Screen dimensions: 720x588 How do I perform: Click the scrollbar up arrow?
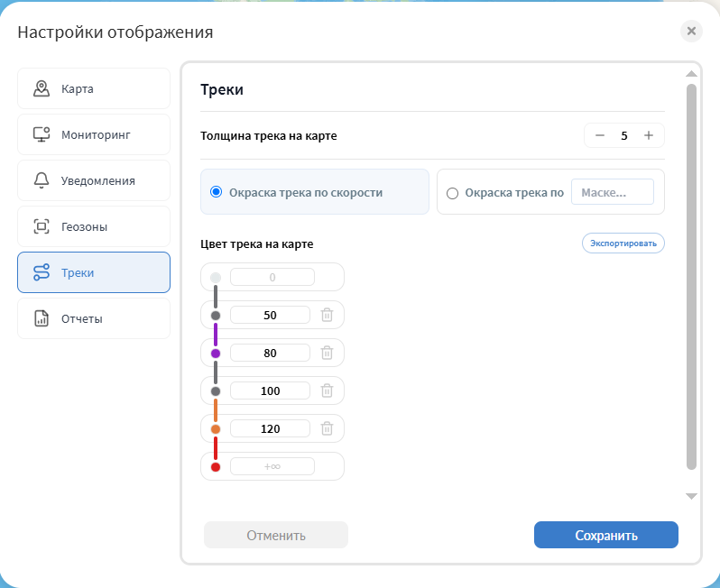tap(691, 73)
